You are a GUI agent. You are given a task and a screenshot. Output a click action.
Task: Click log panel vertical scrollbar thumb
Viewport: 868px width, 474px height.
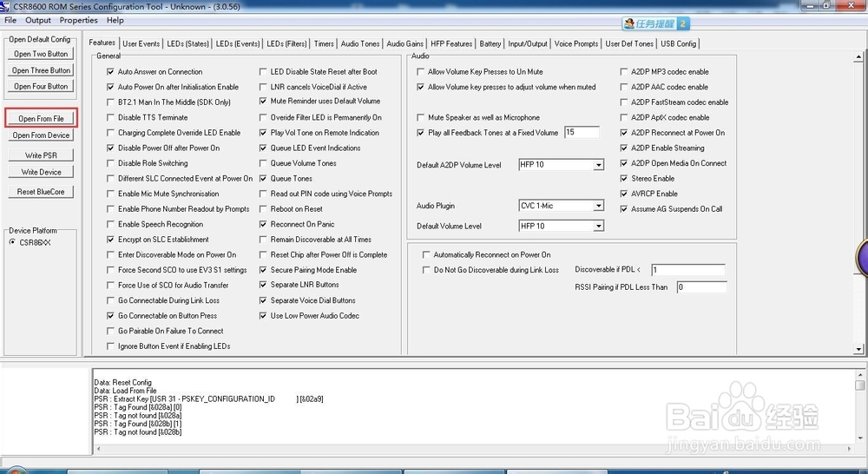[x=859, y=385]
